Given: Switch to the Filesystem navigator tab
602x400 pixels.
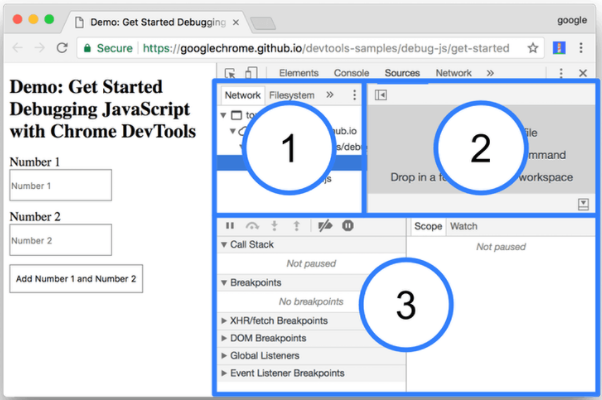Looking at the screenshot, I should coord(292,95).
